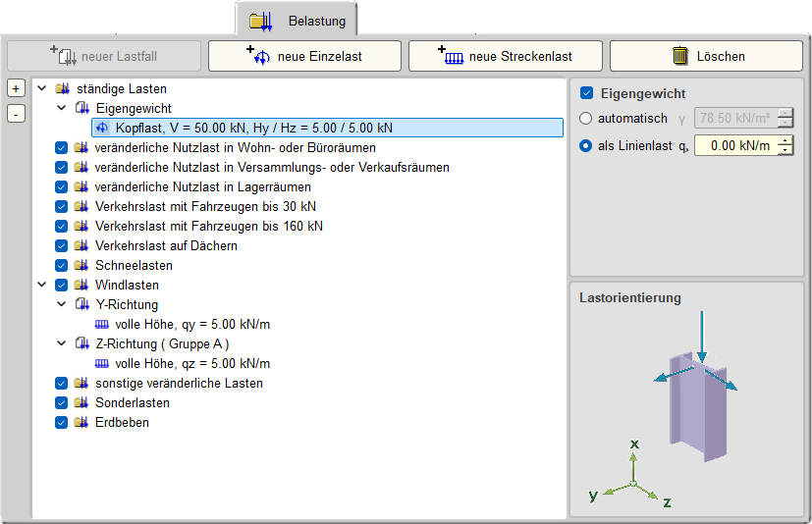Click the trash can icon on Löschen
Screen dimensions: 812x524
tap(680, 56)
